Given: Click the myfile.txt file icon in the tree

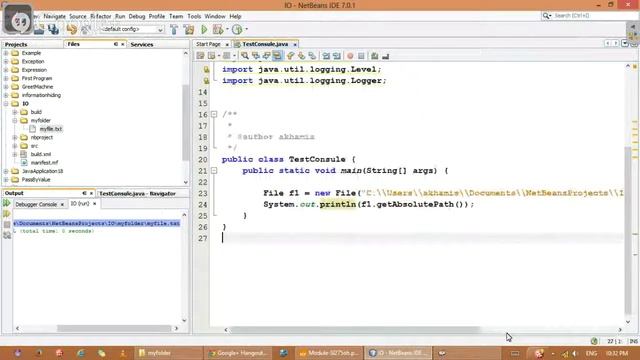Looking at the screenshot, I should tap(33, 129).
